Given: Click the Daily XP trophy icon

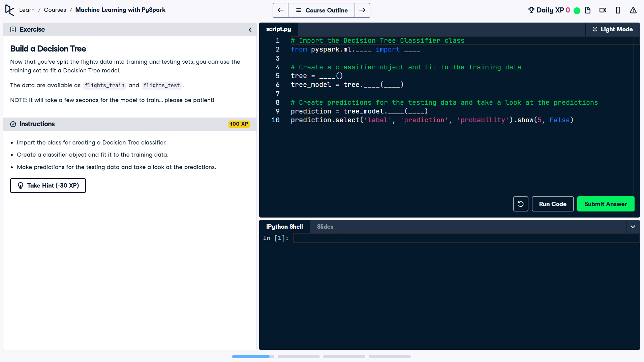Looking at the screenshot, I should 531,10.
